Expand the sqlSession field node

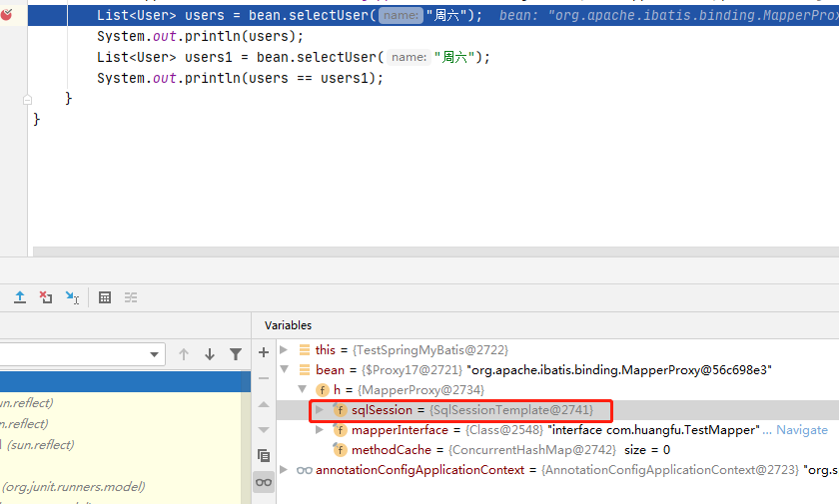pos(320,410)
